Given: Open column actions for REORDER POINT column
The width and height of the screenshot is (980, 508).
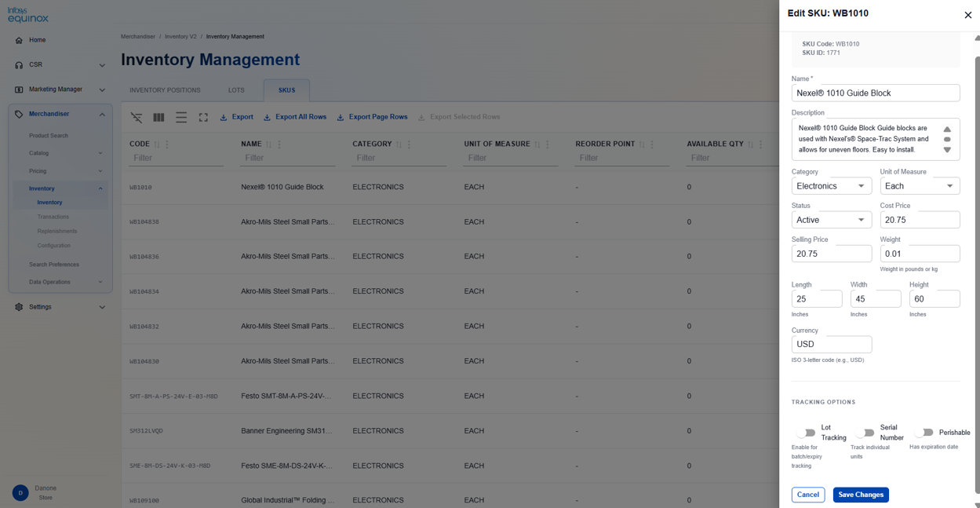Looking at the screenshot, I should (x=652, y=144).
